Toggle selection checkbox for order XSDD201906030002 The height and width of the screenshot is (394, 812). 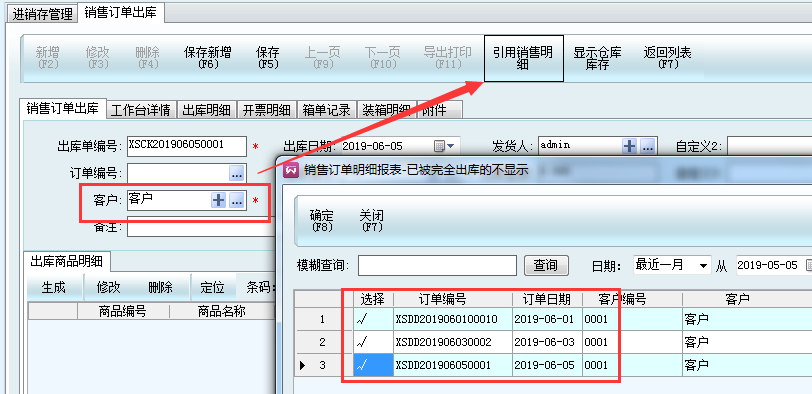pos(373,342)
